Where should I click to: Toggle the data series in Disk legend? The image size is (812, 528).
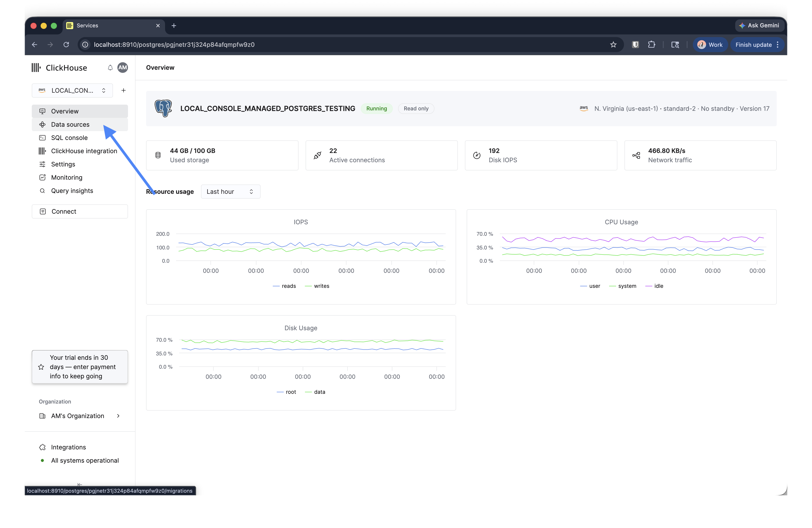click(315, 392)
